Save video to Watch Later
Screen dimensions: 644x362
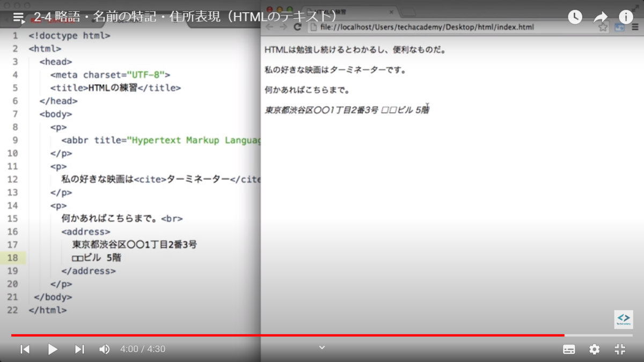(575, 17)
